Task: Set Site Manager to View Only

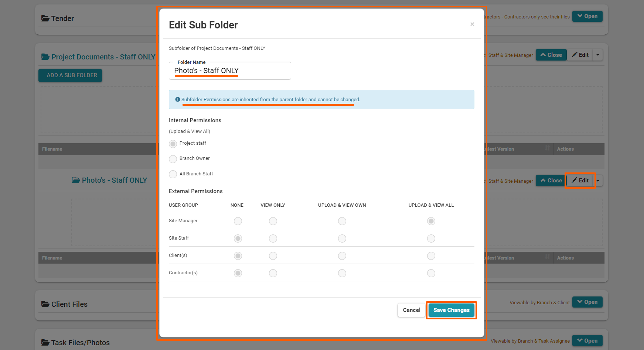Action: tap(273, 221)
